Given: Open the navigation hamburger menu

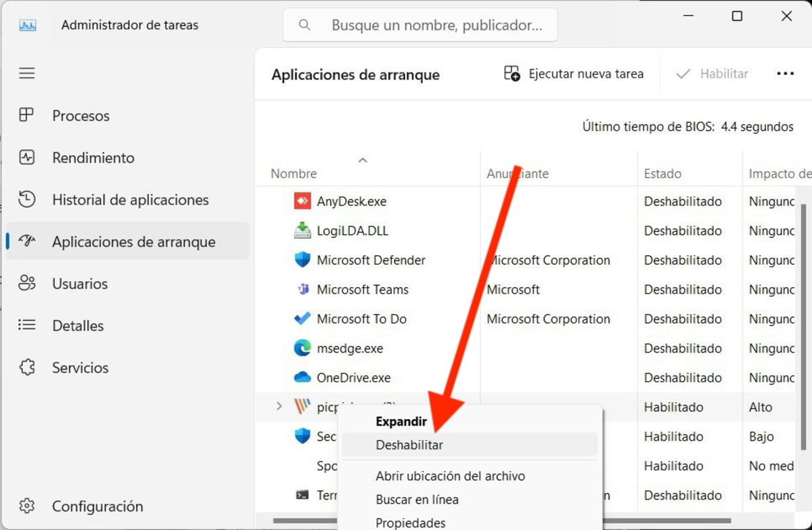Looking at the screenshot, I should [x=26, y=73].
